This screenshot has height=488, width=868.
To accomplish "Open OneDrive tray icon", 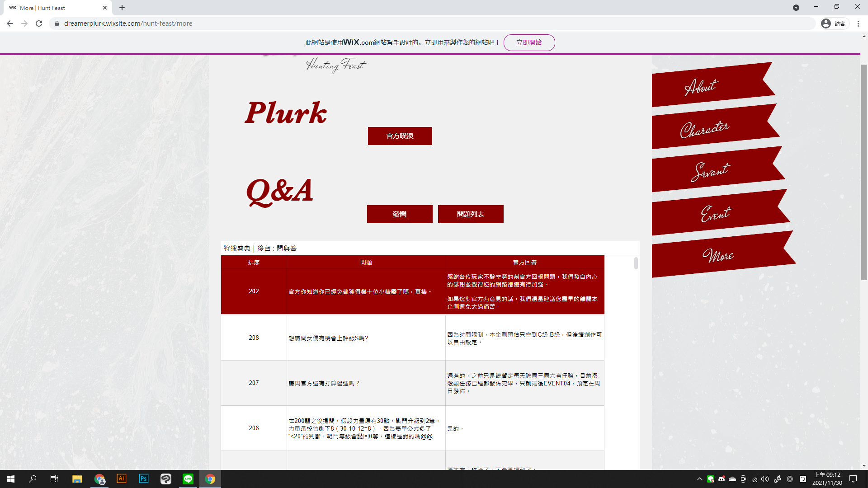I will (x=732, y=479).
